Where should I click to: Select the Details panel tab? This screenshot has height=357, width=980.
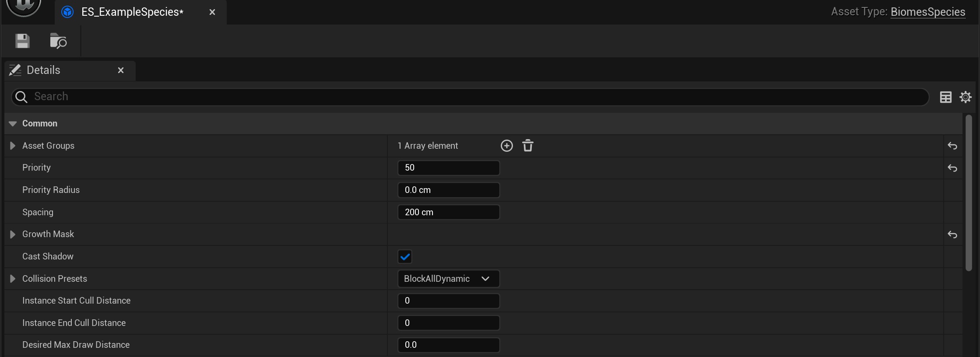(x=43, y=70)
